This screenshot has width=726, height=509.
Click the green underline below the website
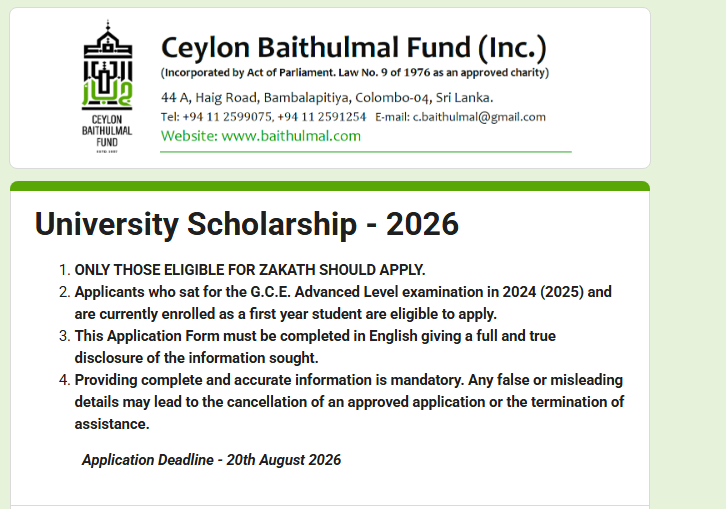(366, 151)
